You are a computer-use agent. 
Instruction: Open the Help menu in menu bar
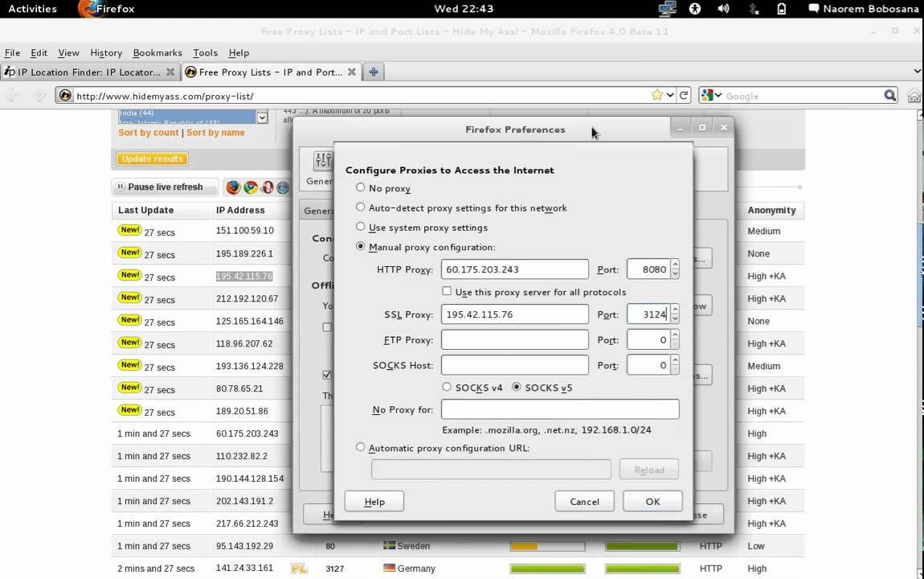coord(239,52)
